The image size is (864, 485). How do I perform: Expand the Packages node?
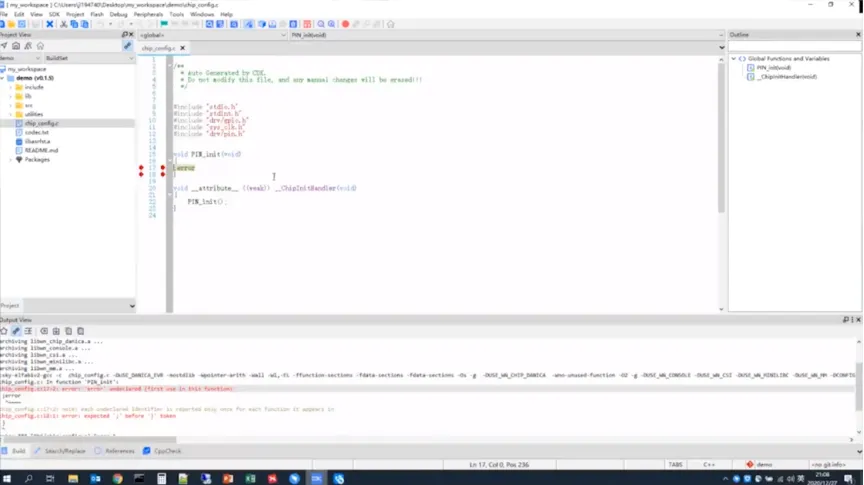point(10,159)
